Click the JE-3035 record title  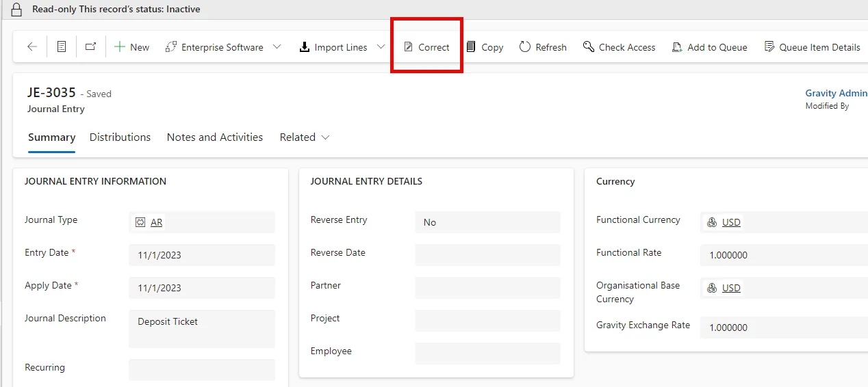point(51,93)
